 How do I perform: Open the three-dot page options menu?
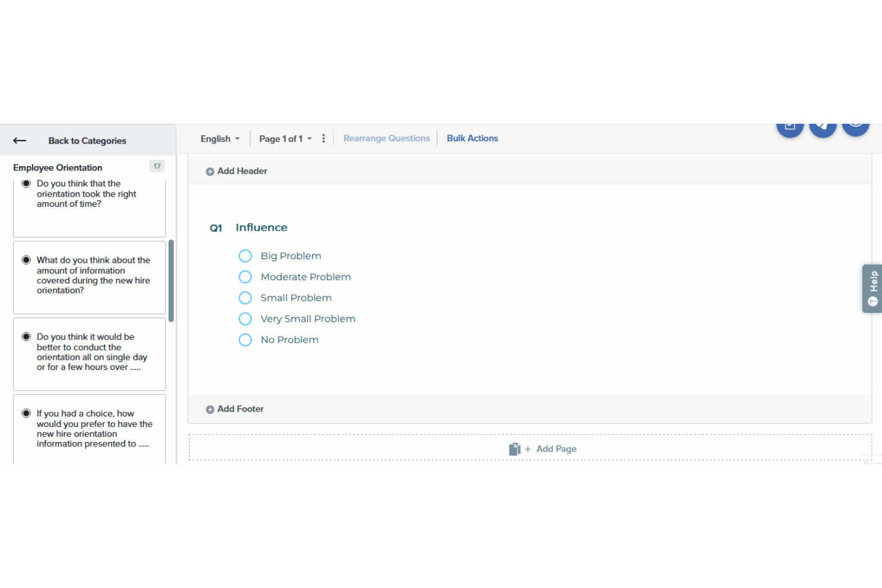coord(323,138)
